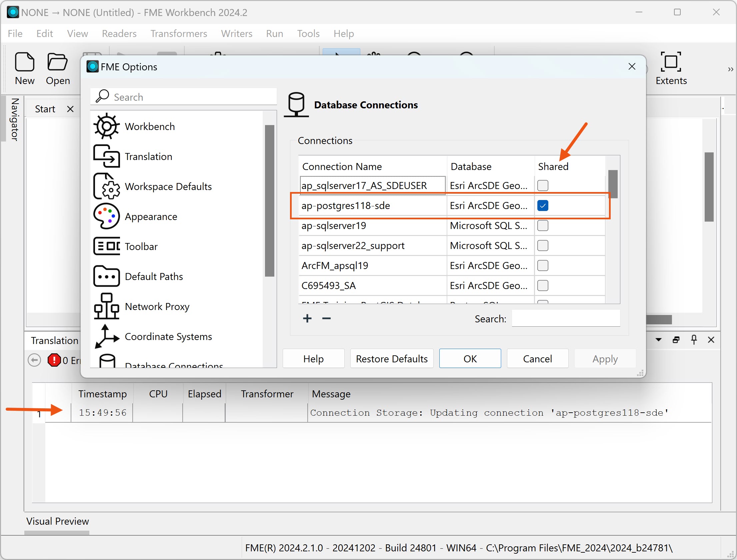
Task: Select the ap-postgres118-sde connection name
Action: (346, 206)
